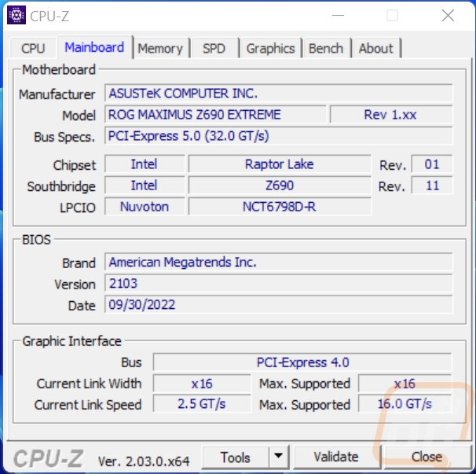The image size is (476, 474).
Task: Minimize the CPU-Z window
Action: click(x=338, y=15)
